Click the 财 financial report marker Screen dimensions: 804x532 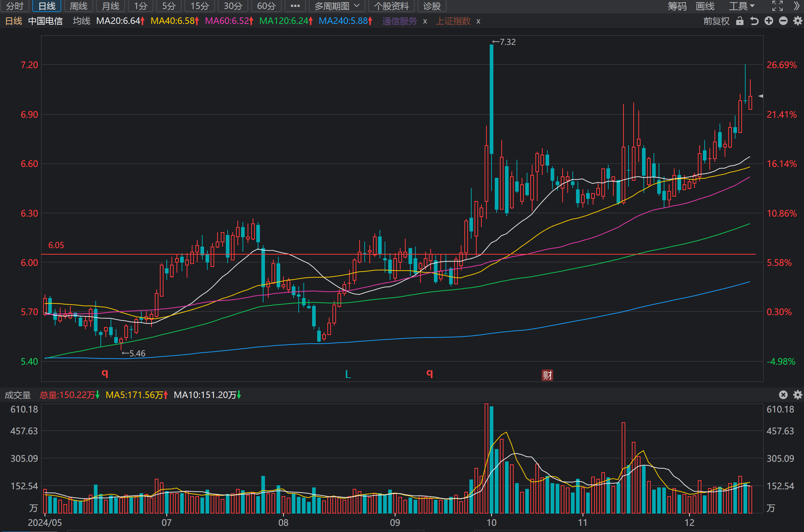pos(547,375)
